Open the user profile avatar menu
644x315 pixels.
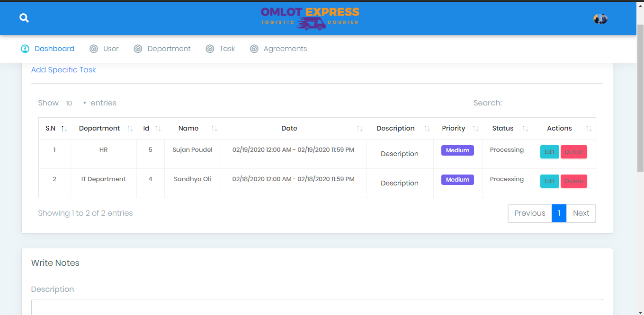pos(600,19)
